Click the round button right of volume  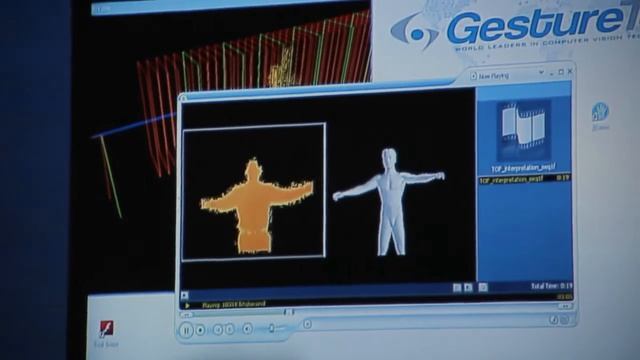click(x=307, y=324)
